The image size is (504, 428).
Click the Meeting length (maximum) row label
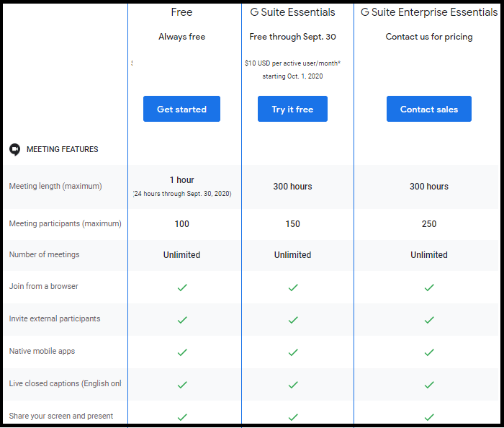tap(55, 186)
